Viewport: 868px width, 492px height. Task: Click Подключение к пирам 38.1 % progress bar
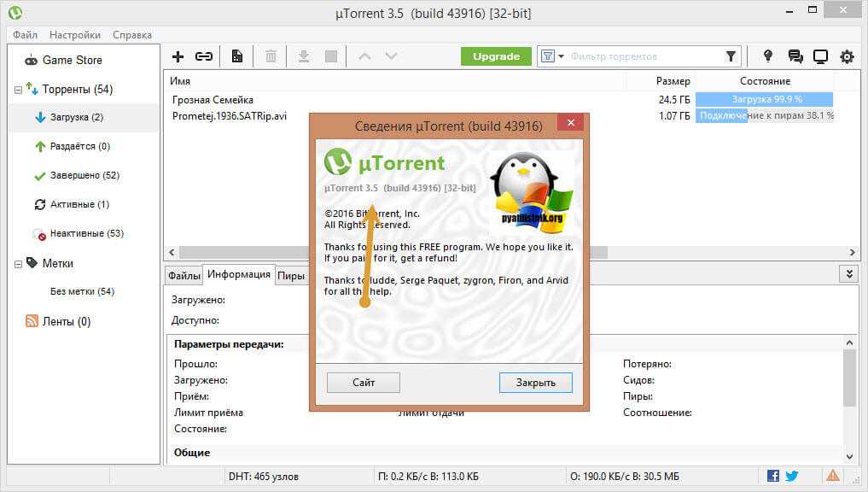(x=764, y=115)
